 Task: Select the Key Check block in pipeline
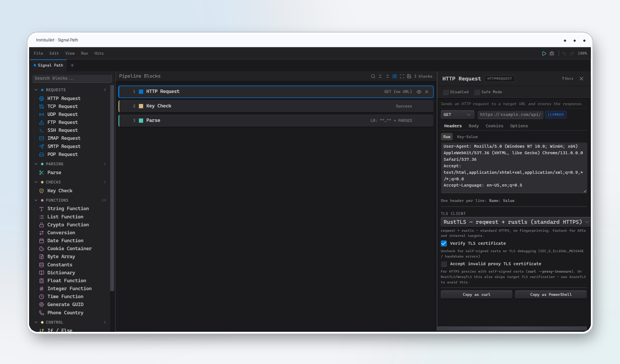tap(276, 106)
